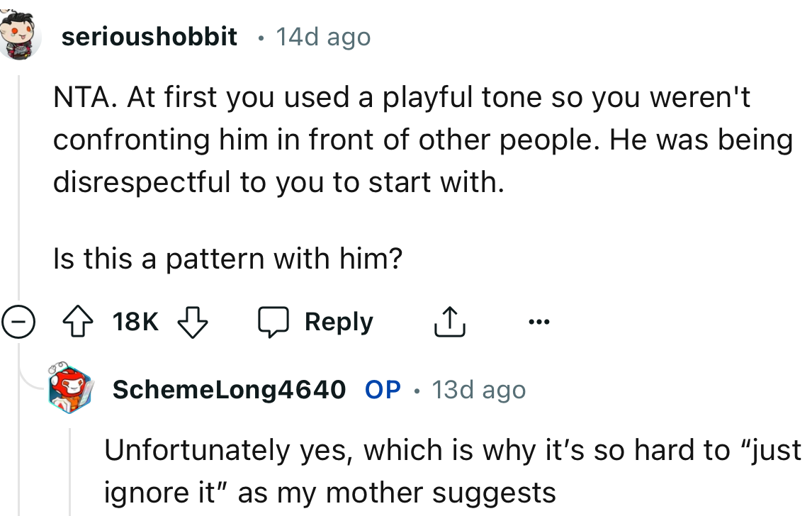
Task: Click the 14d ago timestamp
Action: click(322, 37)
